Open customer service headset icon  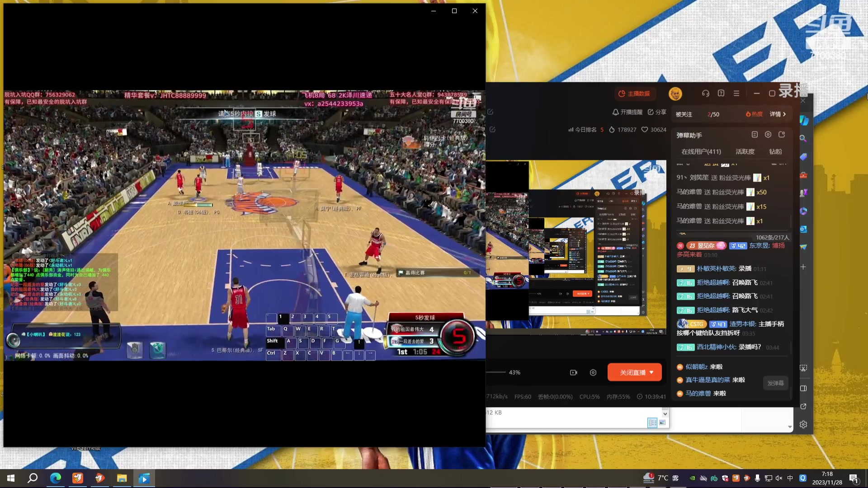coord(706,94)
